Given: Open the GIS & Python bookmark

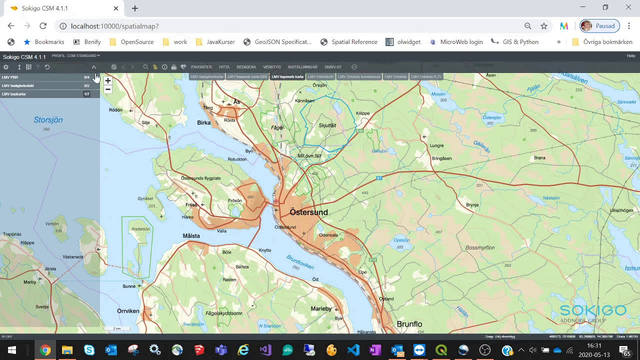Looking at the screenshot, I should point(515,42).
